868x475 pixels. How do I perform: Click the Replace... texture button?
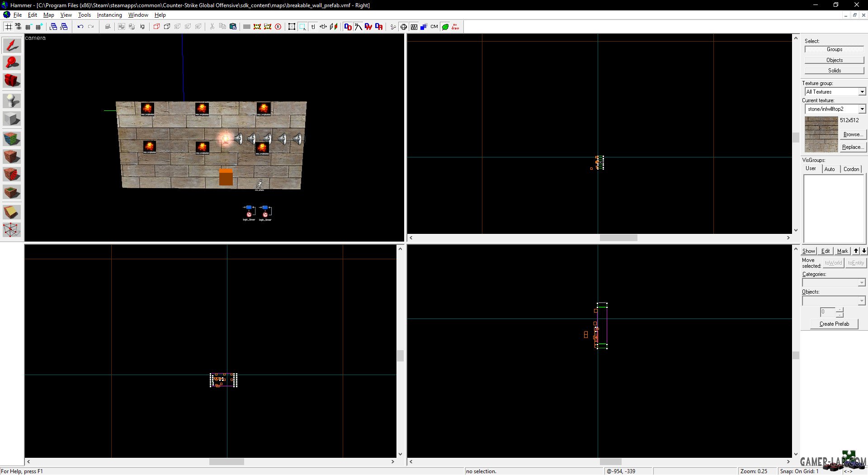[x=853, y=147]
